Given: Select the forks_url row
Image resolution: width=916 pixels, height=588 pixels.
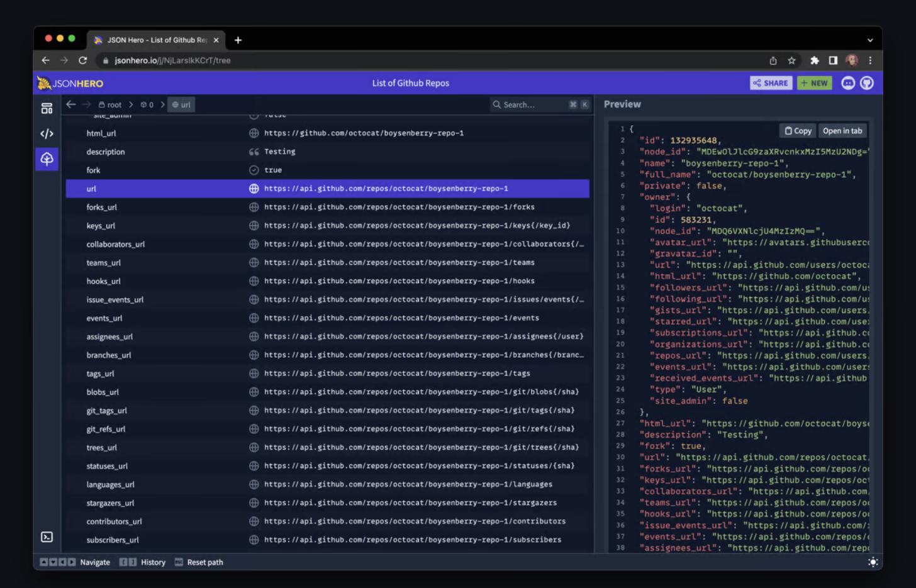Looking at the screenshot, I should (328, 207).
